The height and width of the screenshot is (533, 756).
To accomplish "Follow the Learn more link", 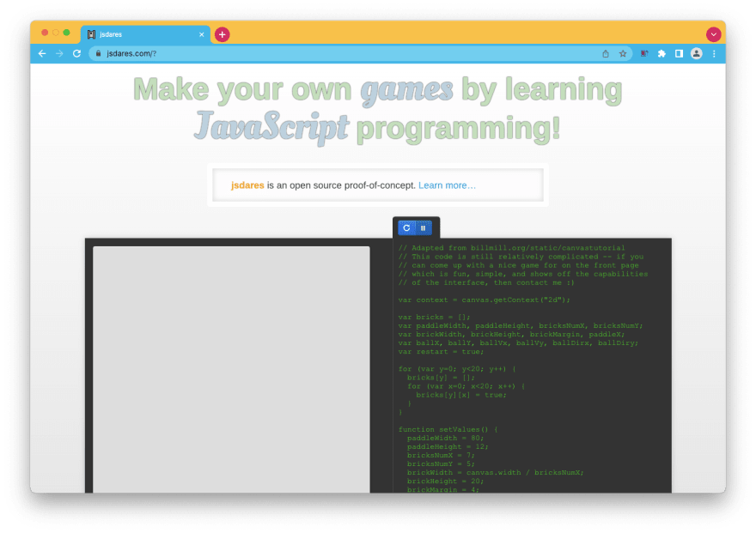I will [447, 185].
